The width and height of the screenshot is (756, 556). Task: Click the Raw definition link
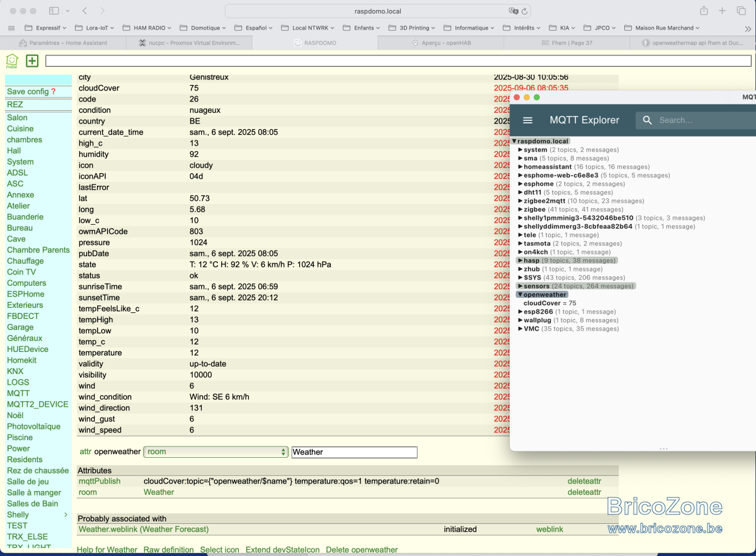coord(168,550)
